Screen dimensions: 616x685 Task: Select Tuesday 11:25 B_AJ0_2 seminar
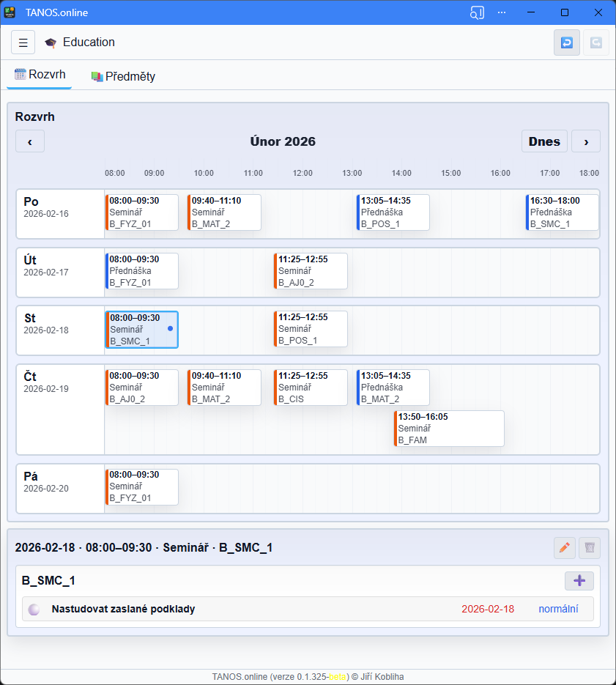pos(311,271)
